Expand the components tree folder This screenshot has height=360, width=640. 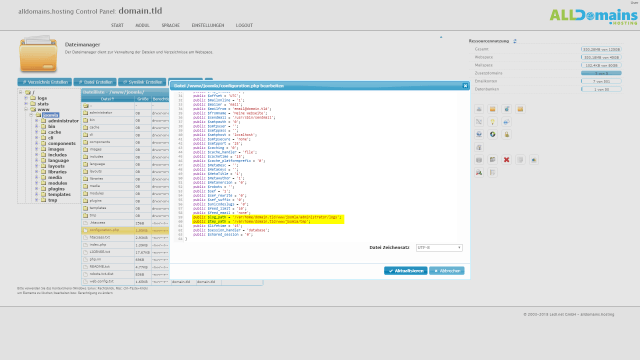[37, 144]
